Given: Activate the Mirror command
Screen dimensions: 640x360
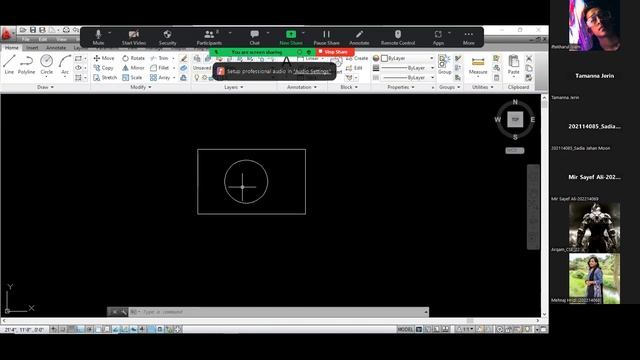Looking at the screenshot, I should pyautogui.click(x=133, y=68).
